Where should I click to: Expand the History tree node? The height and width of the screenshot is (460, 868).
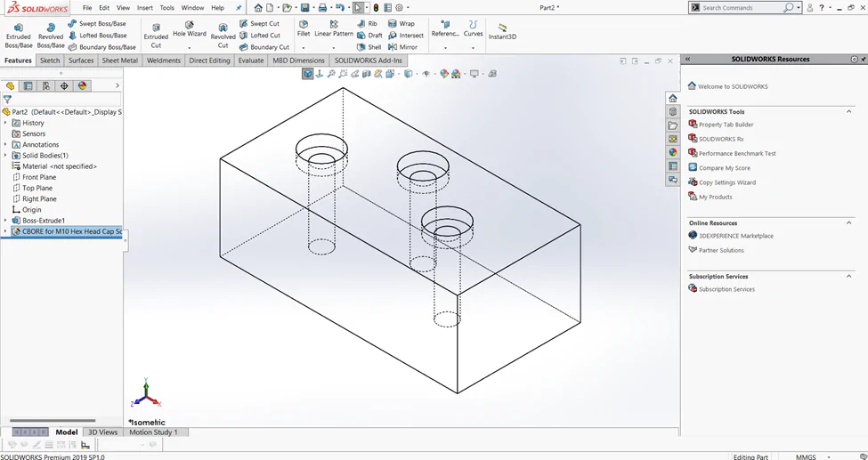pyautogui.click(x=5, y=123)
